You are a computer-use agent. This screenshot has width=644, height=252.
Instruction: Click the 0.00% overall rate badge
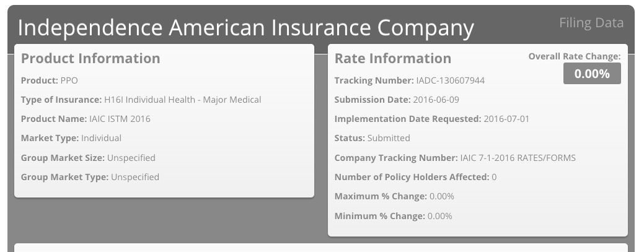[x=592, y=74]
